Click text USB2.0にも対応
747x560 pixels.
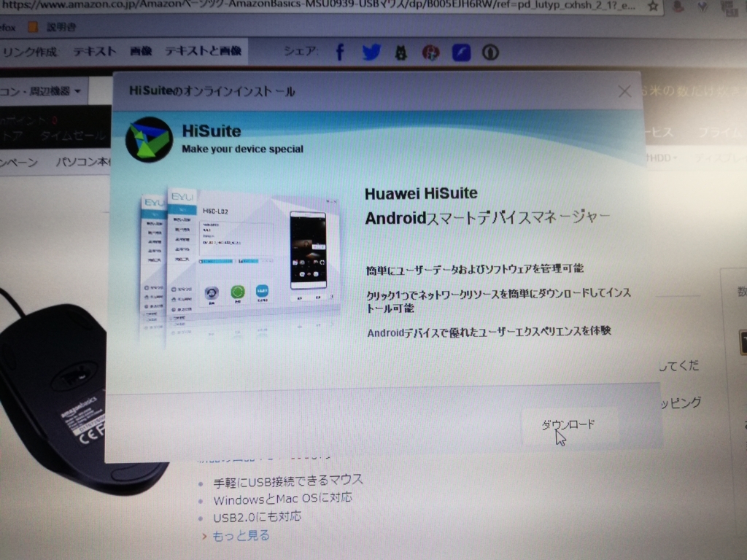pos(258,517)
